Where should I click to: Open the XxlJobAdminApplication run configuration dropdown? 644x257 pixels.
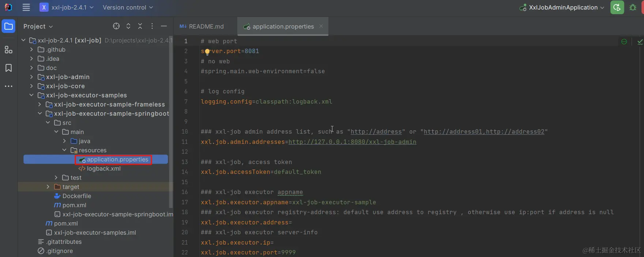(x=562, y=7)
